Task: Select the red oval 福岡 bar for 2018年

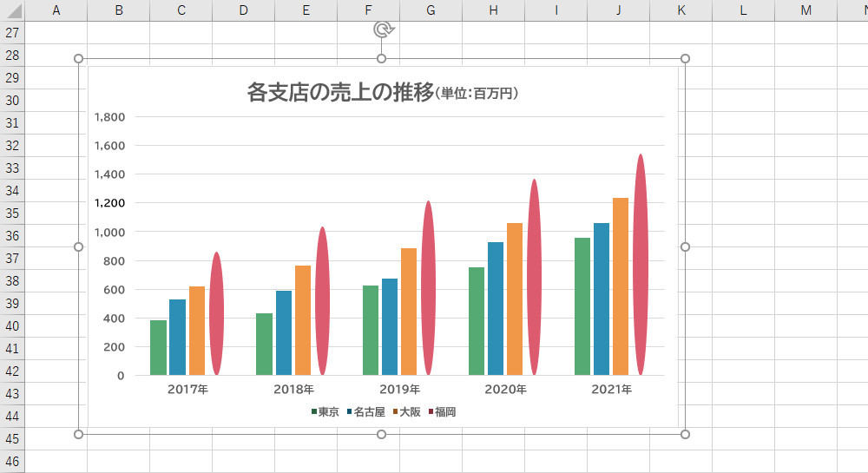Action: (323, 300)
